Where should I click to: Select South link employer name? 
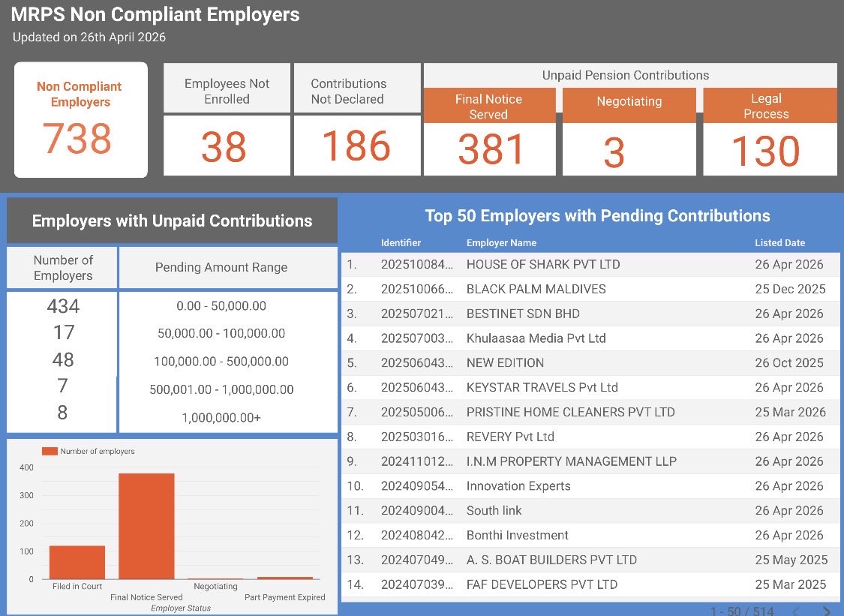494,510
